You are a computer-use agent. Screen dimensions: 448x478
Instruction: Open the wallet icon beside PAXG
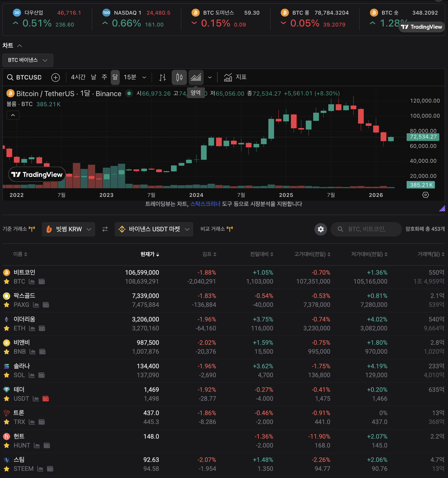[46, 305]
